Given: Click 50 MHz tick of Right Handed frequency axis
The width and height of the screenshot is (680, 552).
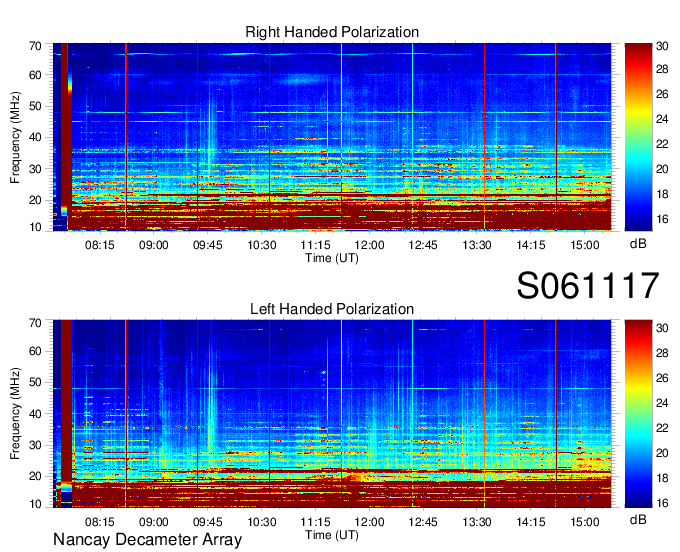Looking at the screenshot, I should (x=35, y=107).
